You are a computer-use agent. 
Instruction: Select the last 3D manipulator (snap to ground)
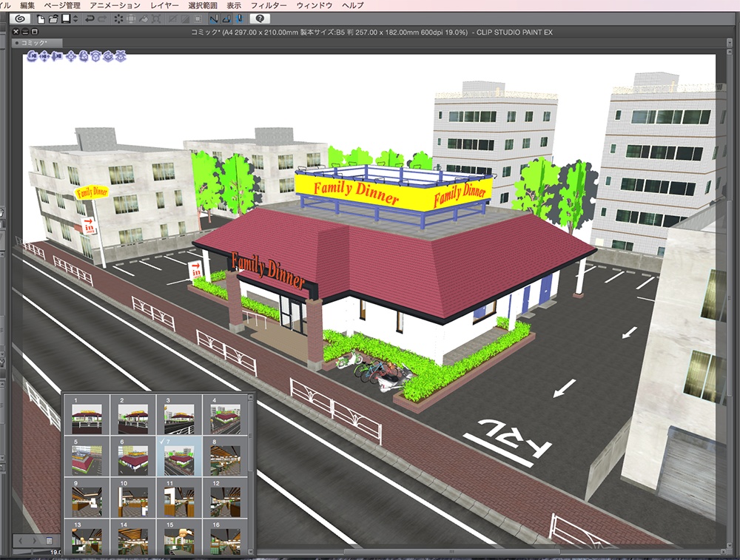click(x=121, y=57)
